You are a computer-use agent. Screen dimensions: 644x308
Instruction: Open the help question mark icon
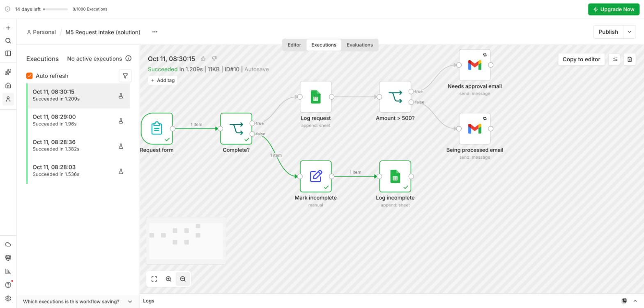[8, 285]
